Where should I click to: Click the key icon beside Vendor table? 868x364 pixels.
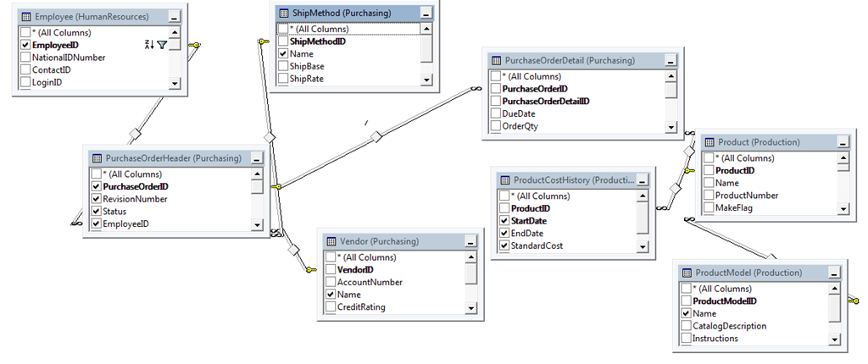pos(310,270)
